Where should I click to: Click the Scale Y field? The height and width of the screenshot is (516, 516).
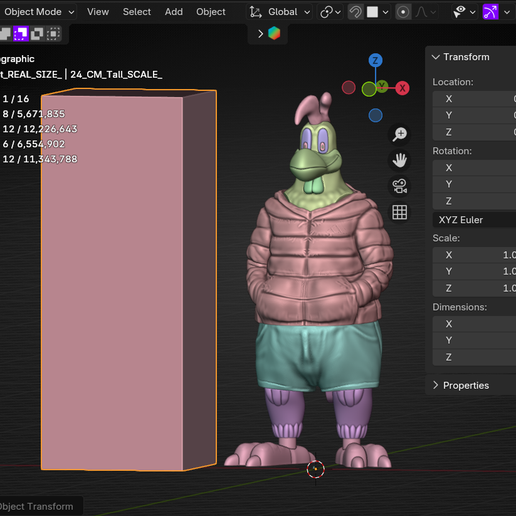(x=474, y=271)
